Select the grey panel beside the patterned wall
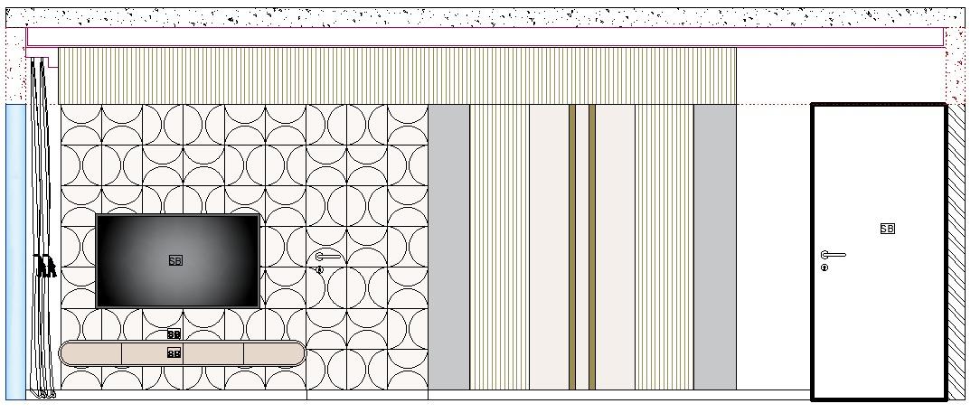980x413 pixels. 448,247
